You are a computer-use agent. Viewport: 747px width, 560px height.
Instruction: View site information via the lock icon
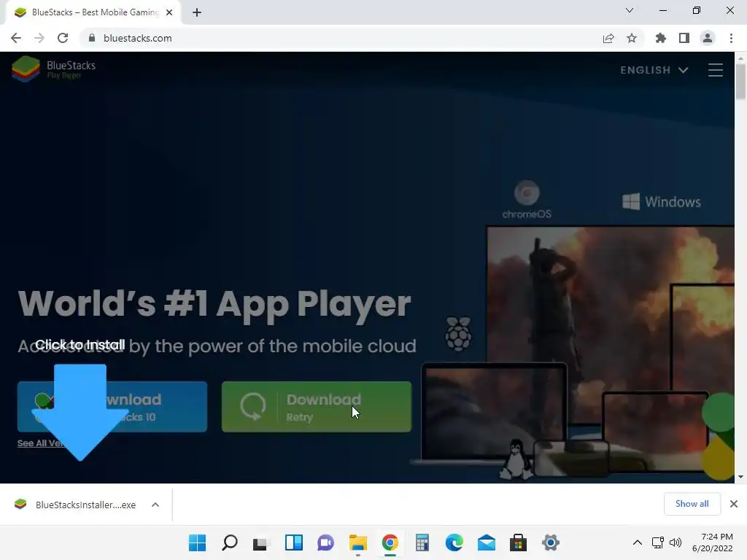click(92, 38)
